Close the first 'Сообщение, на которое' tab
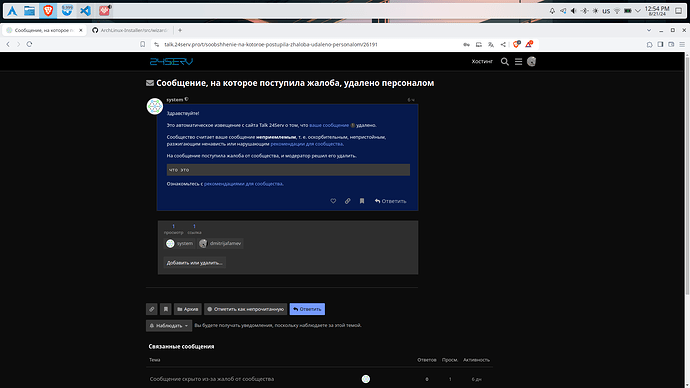Image resolution: width=690 pixels, height=388 pixels. (x=81, y=30)
